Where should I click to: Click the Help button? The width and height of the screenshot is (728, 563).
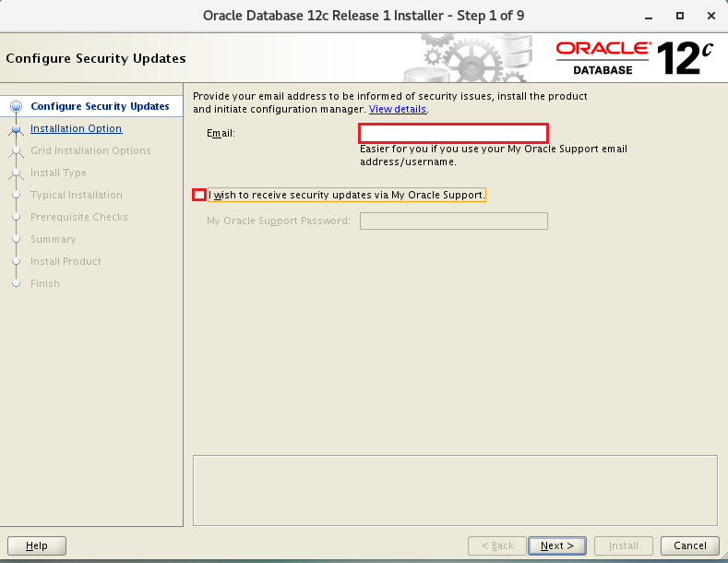[x=37, y=545]
